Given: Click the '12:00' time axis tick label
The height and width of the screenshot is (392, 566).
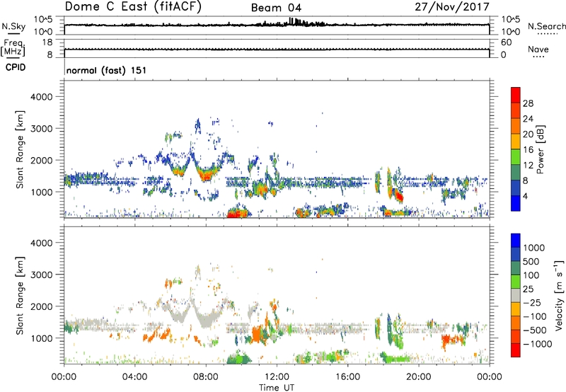Looking at the screenshot, I should tap(277, 377).
